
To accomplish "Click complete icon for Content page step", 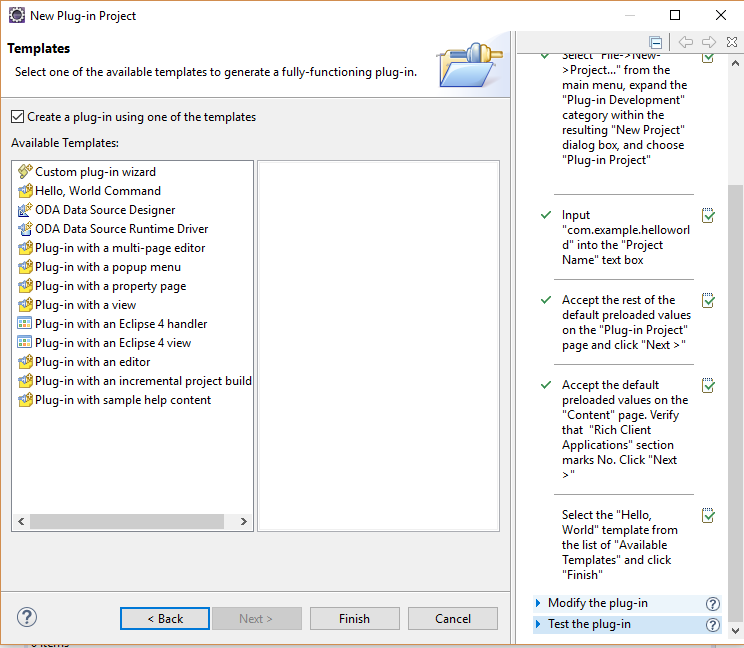I will pyautogui.click(x=708, y=385).
